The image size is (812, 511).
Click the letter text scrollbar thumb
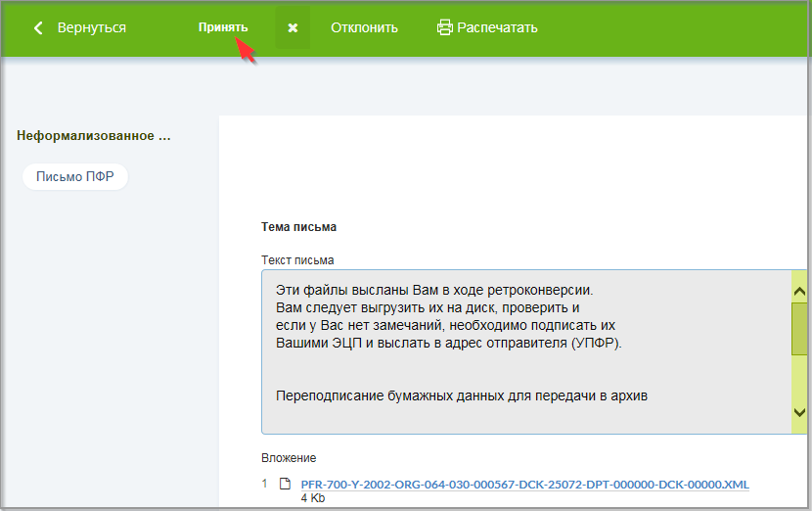[799, 328]
